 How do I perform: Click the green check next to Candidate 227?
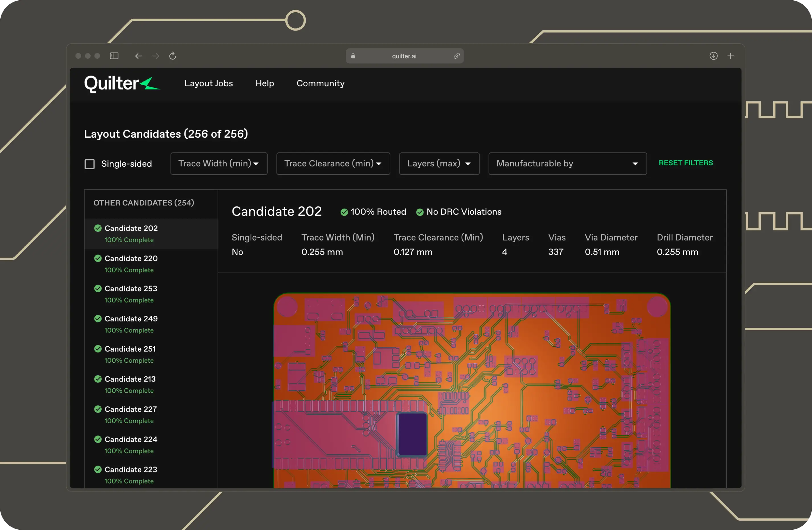pos(98,409)
